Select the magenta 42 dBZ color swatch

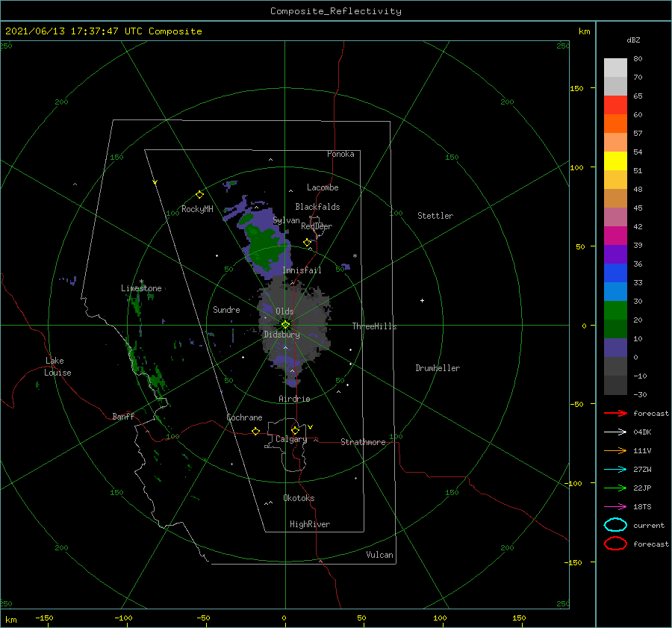615,235
